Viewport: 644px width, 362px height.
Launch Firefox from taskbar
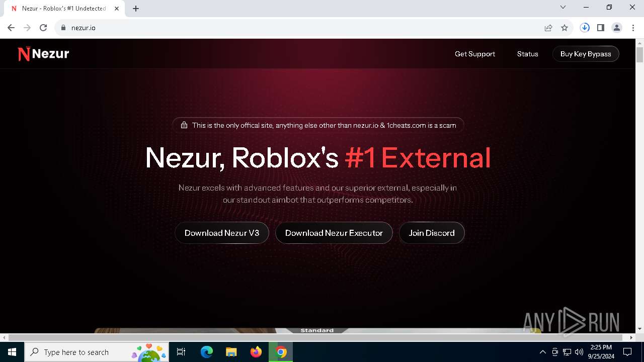256,352
